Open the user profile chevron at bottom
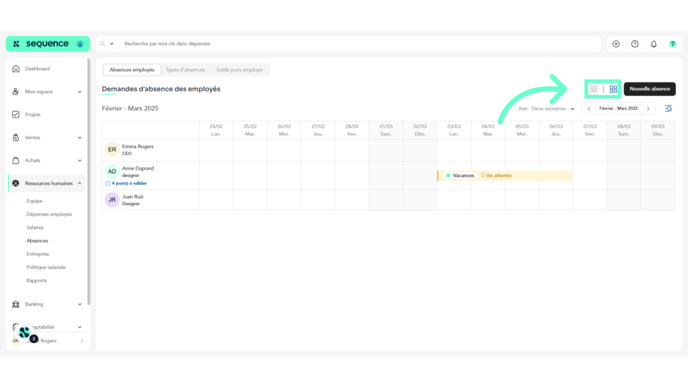 pyautogui.click(x=82, y=341)
